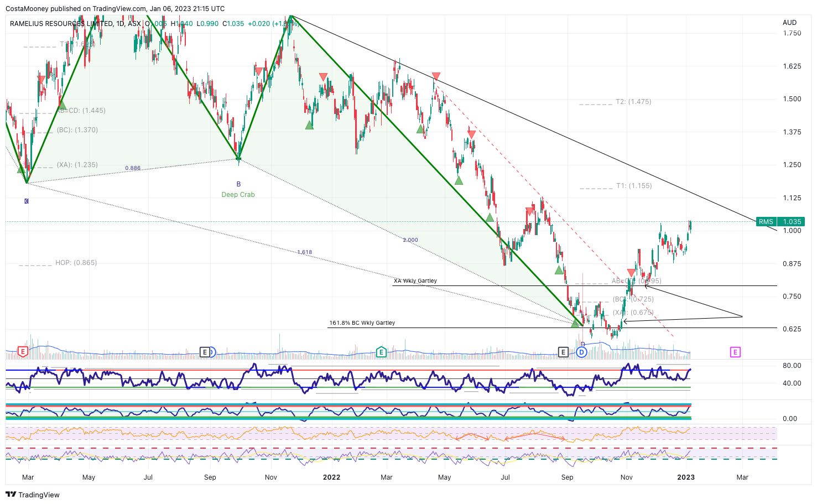
Task: Click the (XA): (1.235) level label
Action: [x=77, y=165]
